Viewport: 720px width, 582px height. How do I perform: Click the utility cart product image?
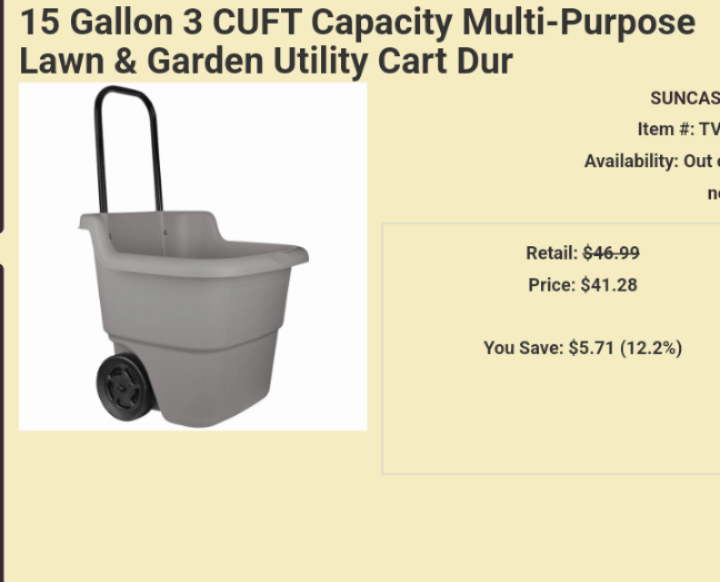tap(192, 256)
